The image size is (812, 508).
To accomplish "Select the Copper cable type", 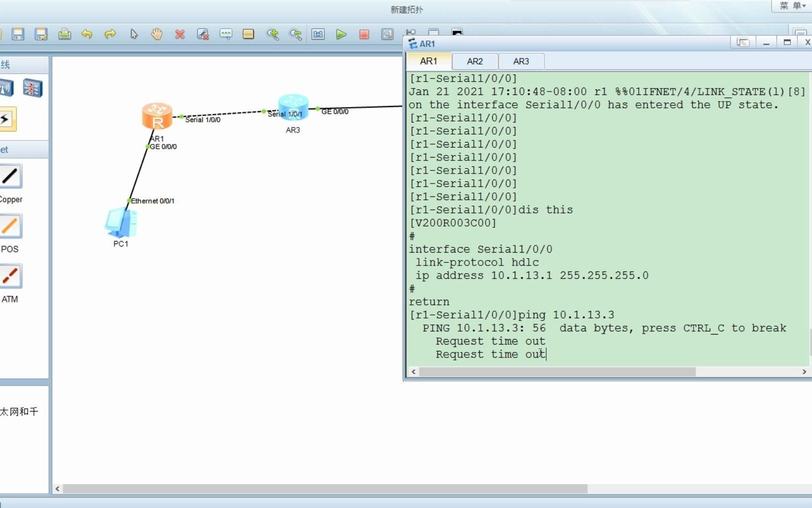I will [x=10, y=176].
